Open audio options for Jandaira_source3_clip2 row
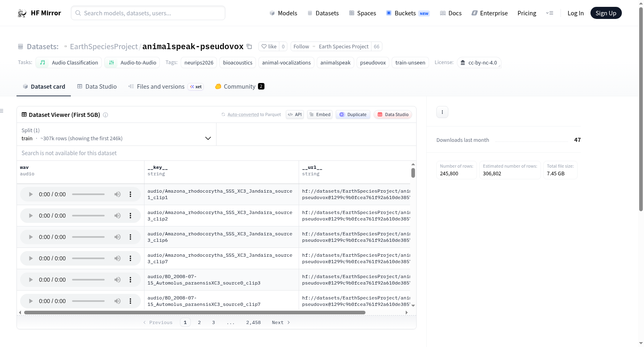 [130, 216]
